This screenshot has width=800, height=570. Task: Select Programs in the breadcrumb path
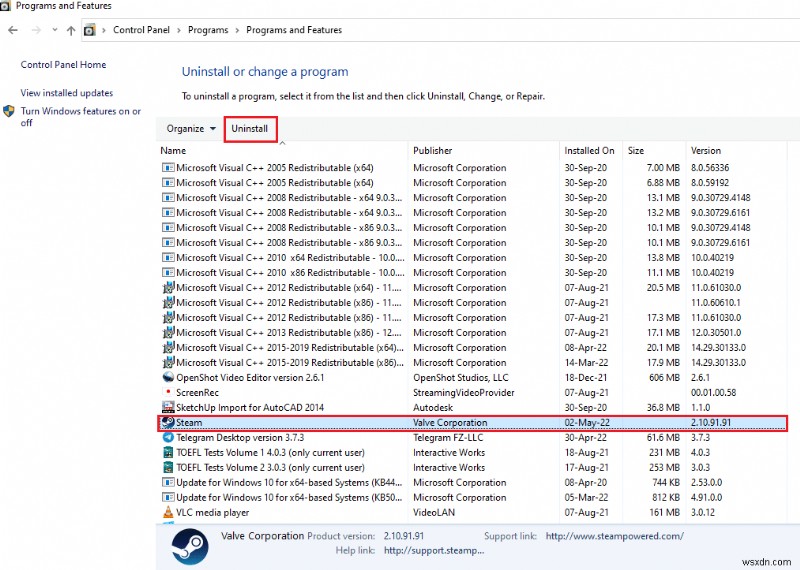(x=208, y=30)
